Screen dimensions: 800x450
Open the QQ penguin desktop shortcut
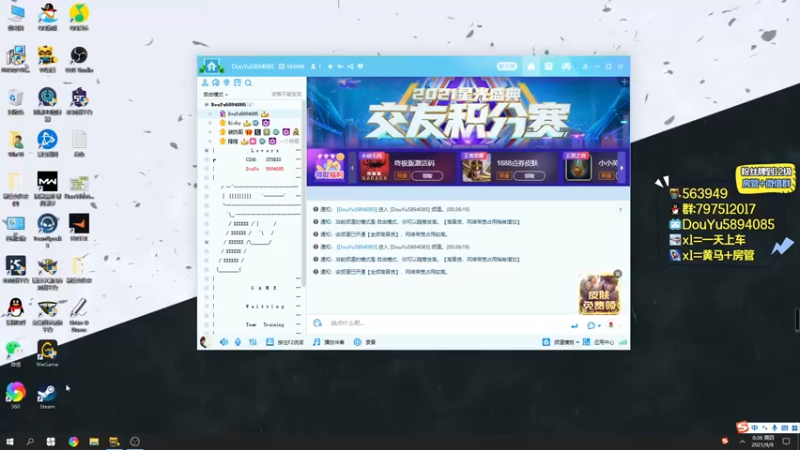click(x=15, y=311)
